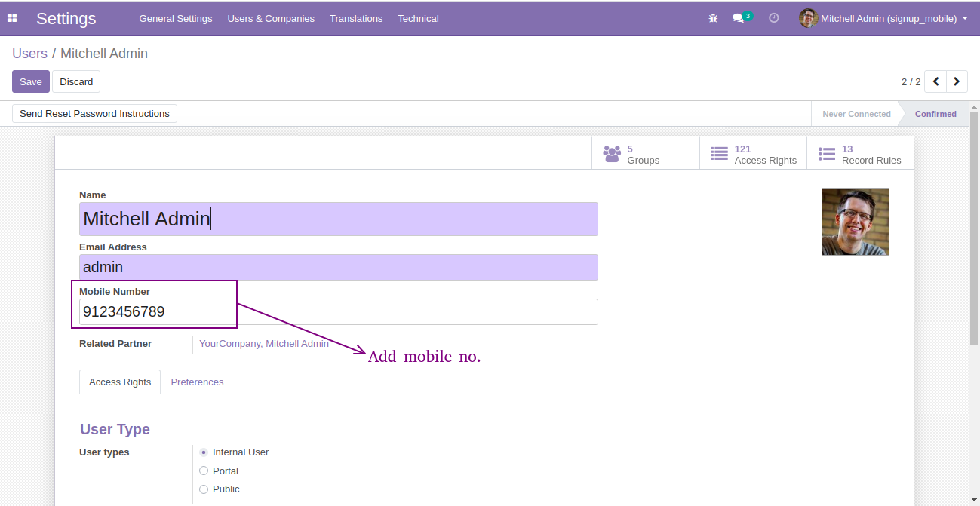Click the Email Address field
This screenshot has height=506, width=980.
click(339, 267)
